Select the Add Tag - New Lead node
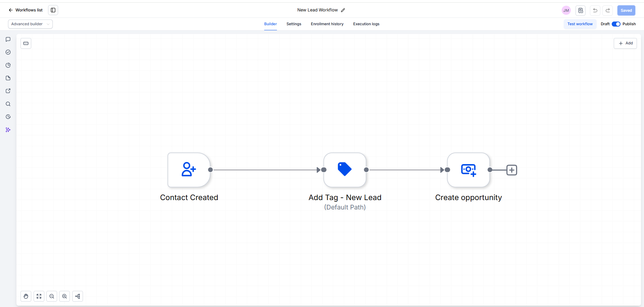This screenshot has height=307, width=644. tap(345, 170)
